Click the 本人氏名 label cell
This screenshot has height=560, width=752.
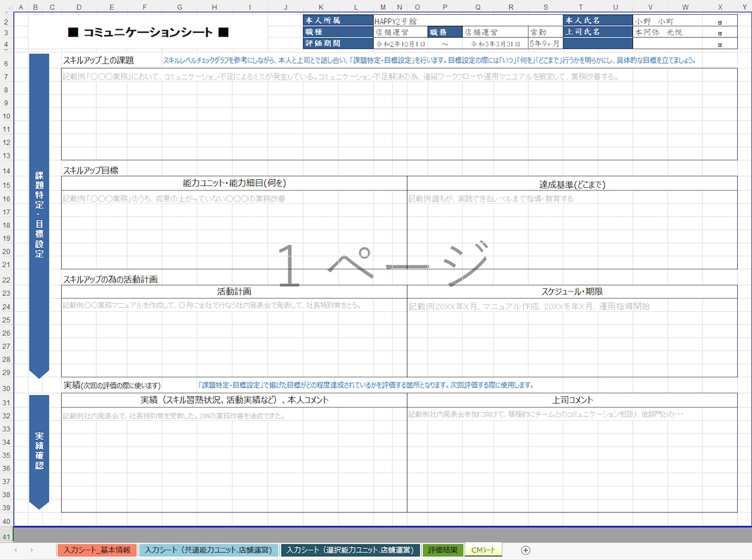[598, 20]
